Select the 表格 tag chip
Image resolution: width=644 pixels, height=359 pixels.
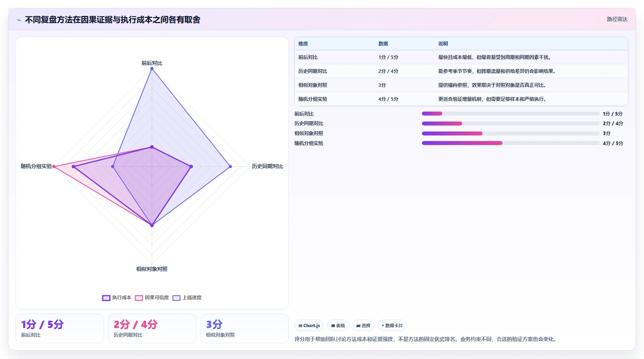coord(338,326)
